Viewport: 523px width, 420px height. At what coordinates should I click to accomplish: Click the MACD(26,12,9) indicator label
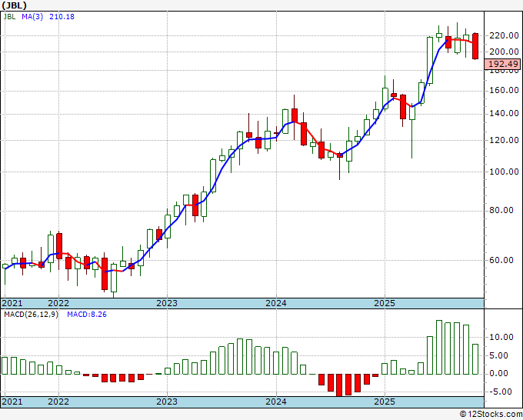tap(31, 315)
